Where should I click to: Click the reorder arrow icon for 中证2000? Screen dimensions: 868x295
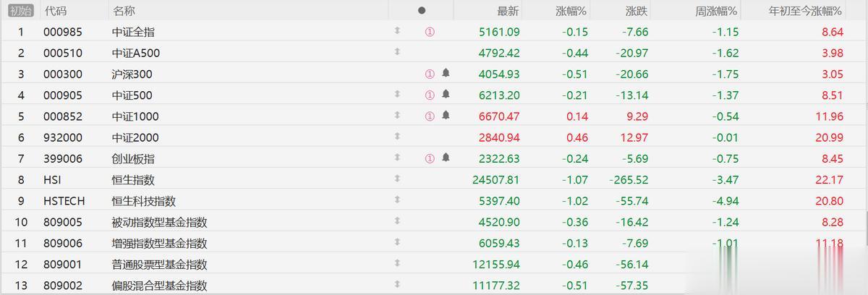pyautogui.click(x=396, y=137)
